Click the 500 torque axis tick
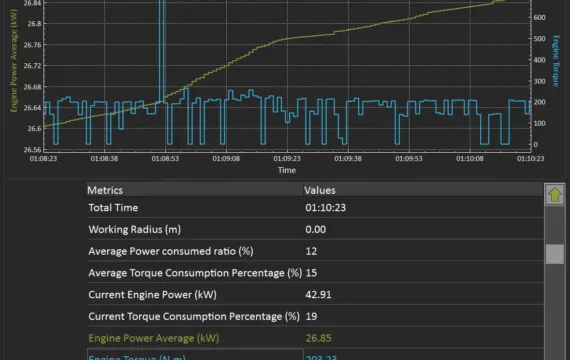Screen dimensions: 570x360 [539, 39]
